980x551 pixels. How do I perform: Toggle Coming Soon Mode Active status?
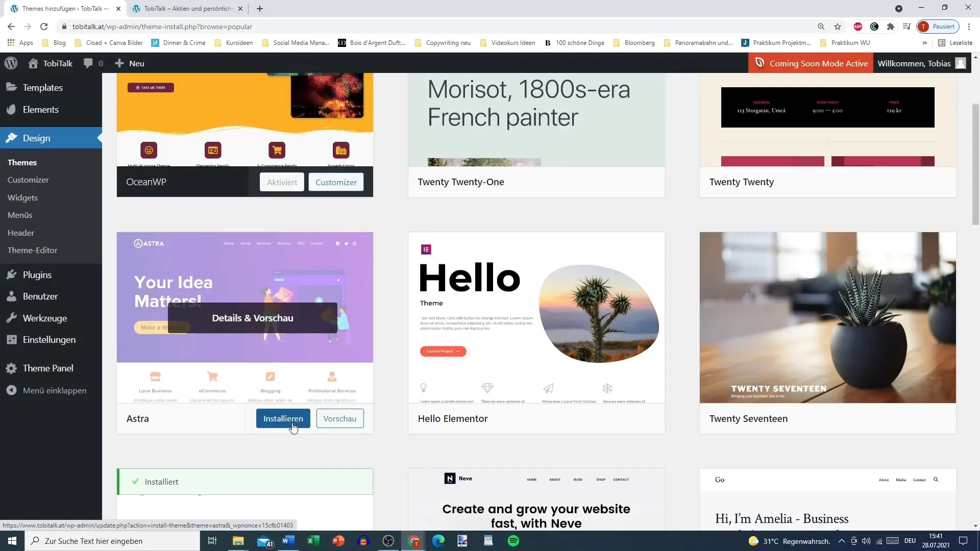(x=813, y=63)
